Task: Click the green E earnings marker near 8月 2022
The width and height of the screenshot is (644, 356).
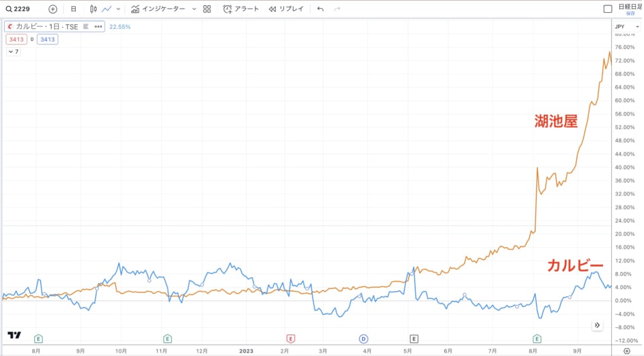Action: pyautogui.click(x=38, y=339)
